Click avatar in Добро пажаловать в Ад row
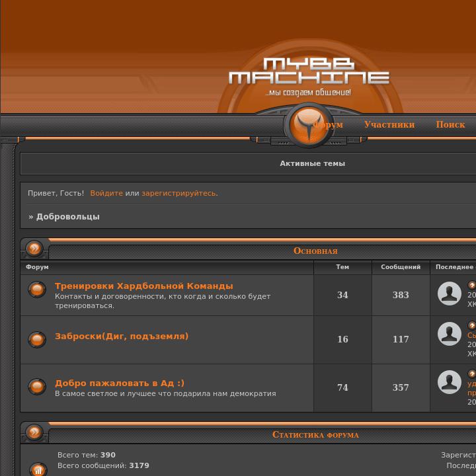This screenshot has height=476, width=476. [x=450, y=382]
